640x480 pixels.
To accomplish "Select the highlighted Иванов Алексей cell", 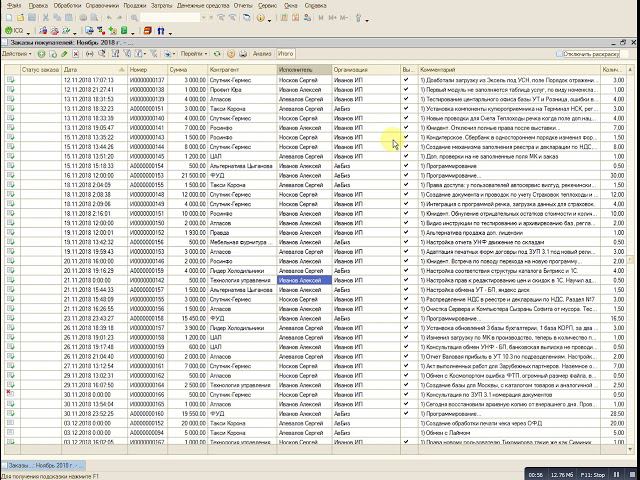I will [x=304, y=280].
